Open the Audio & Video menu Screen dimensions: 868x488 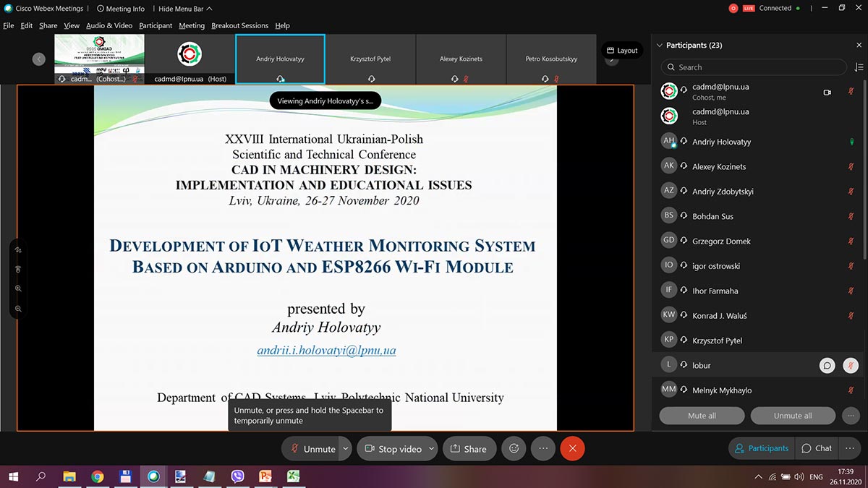(109, 26)
